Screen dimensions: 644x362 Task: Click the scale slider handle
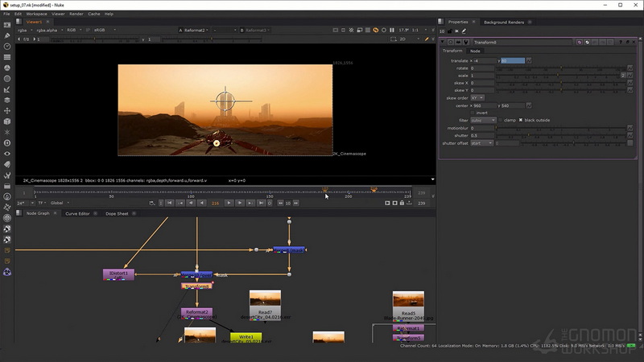(557, 76)
